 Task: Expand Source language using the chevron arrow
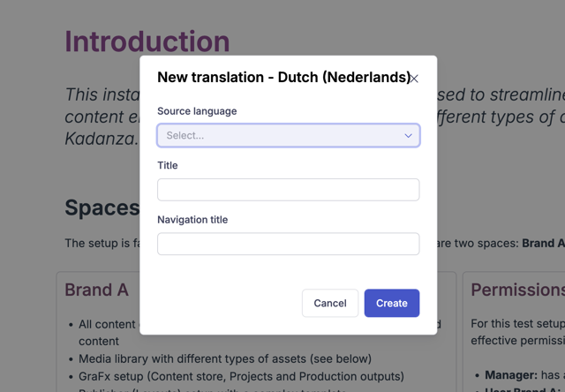coord(408,136)
